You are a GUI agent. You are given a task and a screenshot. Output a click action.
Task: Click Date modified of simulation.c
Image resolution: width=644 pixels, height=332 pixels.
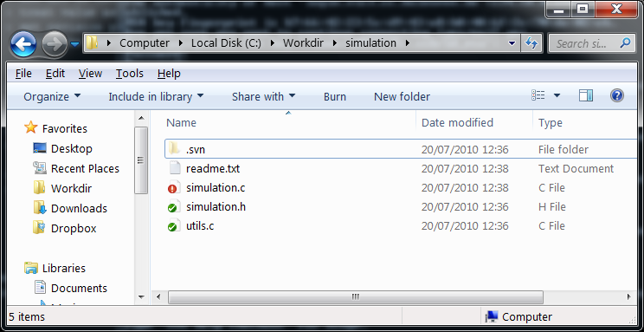point(465,187)
